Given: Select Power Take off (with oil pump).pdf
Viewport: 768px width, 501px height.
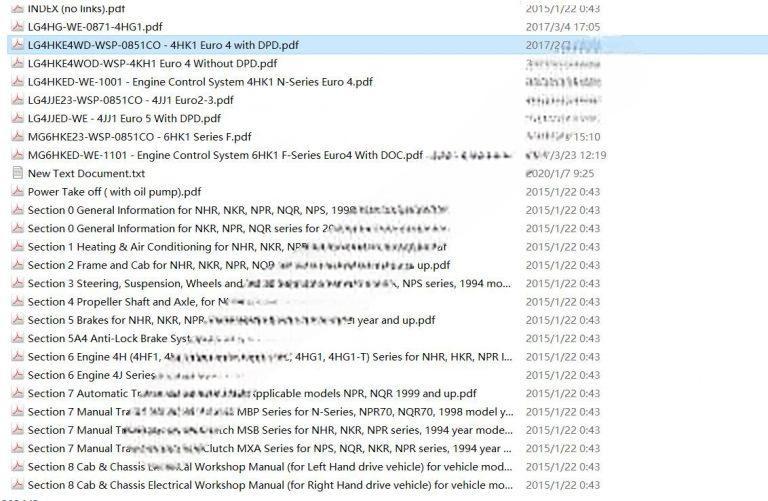Looking at the screenshot, I should tap(115, 192).
